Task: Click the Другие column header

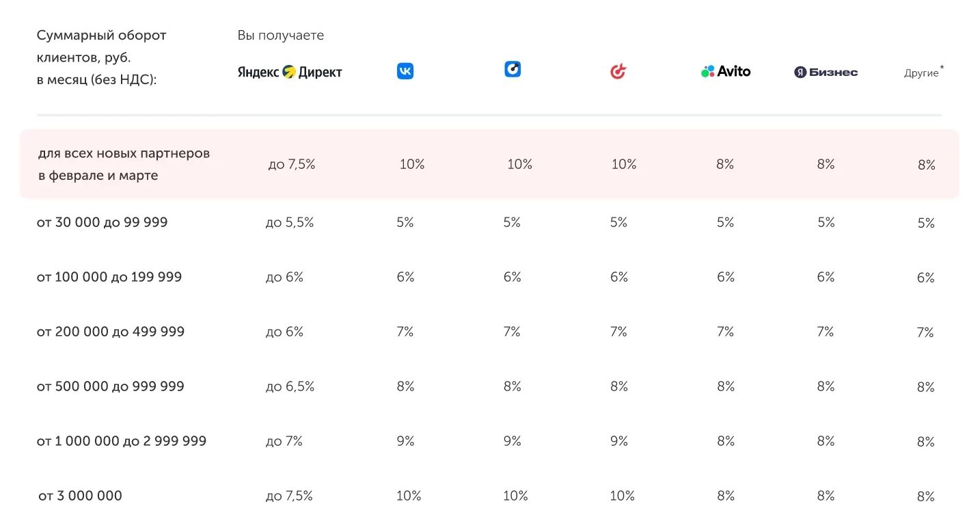Action: pos(922,72)
